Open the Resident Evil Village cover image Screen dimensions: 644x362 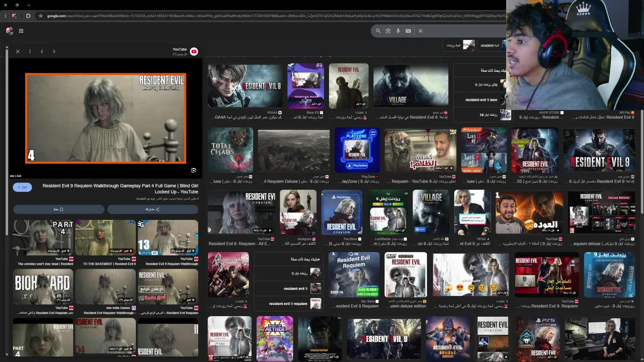[x=411, y=86]
